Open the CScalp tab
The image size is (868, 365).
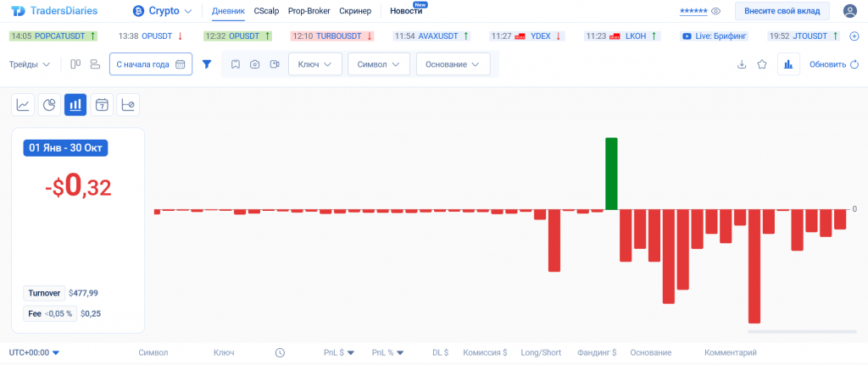pyautogui.click(x=266, y=10)
